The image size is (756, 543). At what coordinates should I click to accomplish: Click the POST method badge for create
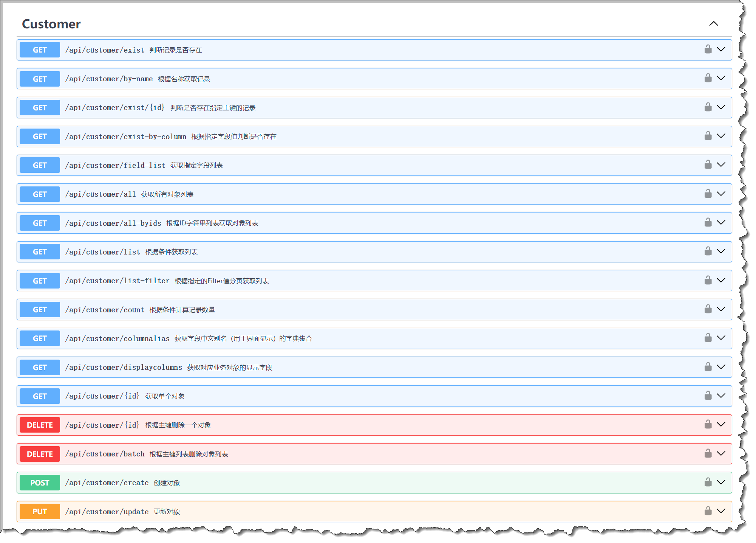click(40, 483)
